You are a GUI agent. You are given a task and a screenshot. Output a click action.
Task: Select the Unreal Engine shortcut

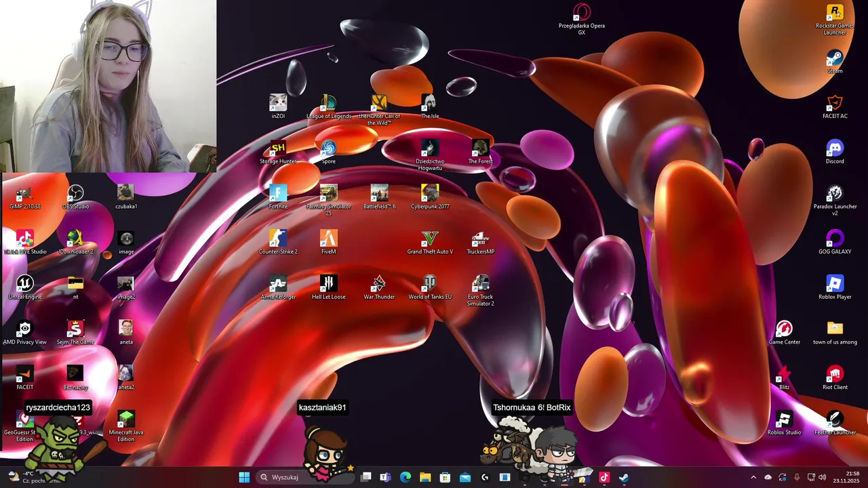pos(25,288)
